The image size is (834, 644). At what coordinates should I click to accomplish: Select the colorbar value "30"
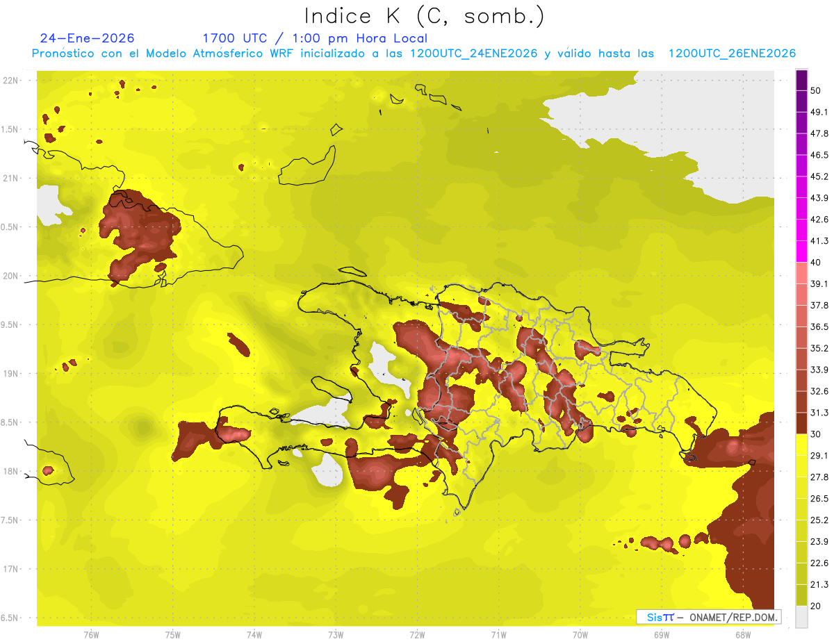click(x=816, y=434)
